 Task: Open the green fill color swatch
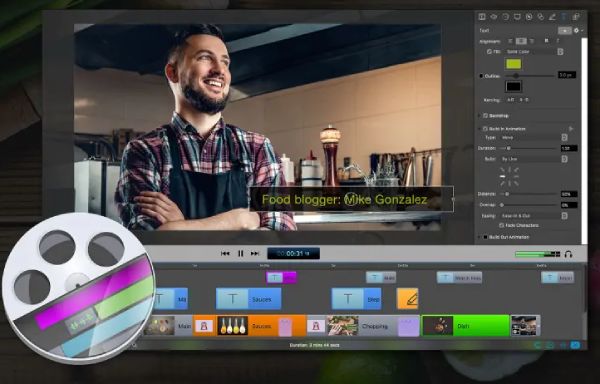(x=514, y=64)
